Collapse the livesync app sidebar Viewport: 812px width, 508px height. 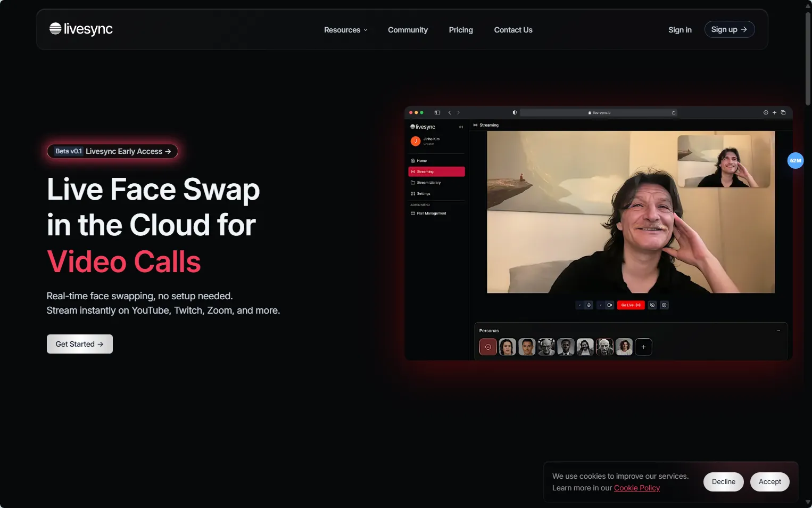click(x=461, y=127)
